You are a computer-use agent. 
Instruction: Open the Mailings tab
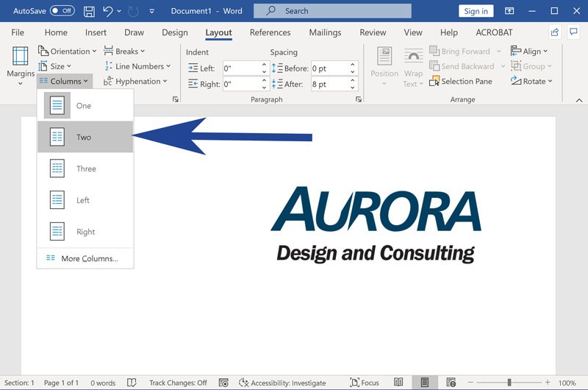[x=325, y=32]
